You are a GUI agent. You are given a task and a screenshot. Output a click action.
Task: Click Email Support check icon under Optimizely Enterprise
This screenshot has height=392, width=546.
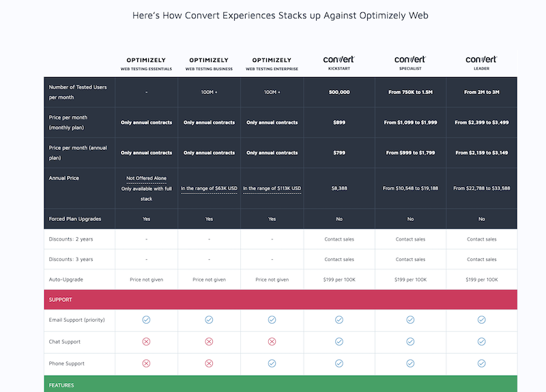click(272, 320)
